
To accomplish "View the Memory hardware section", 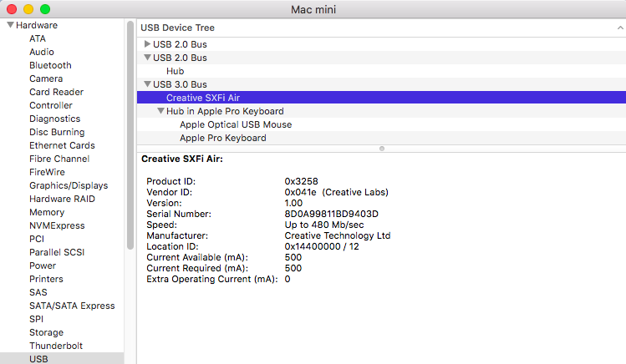I will click(x=47, y=212).
